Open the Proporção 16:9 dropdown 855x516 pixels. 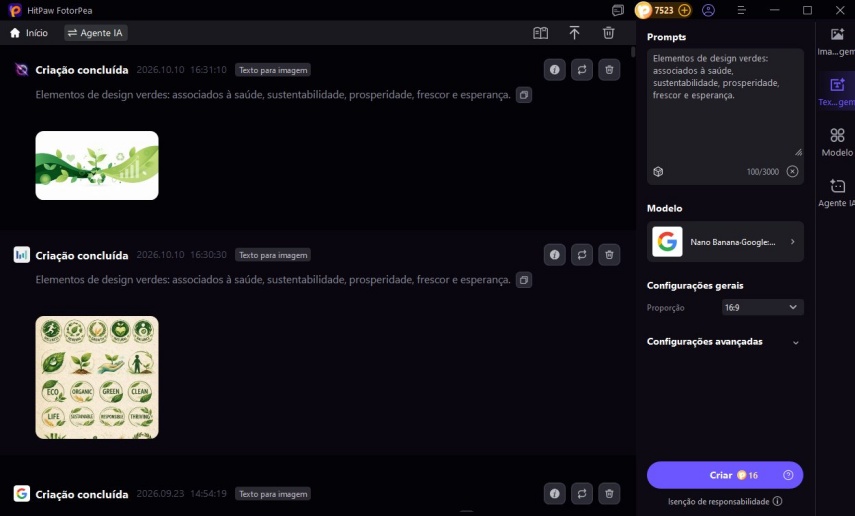762,308
